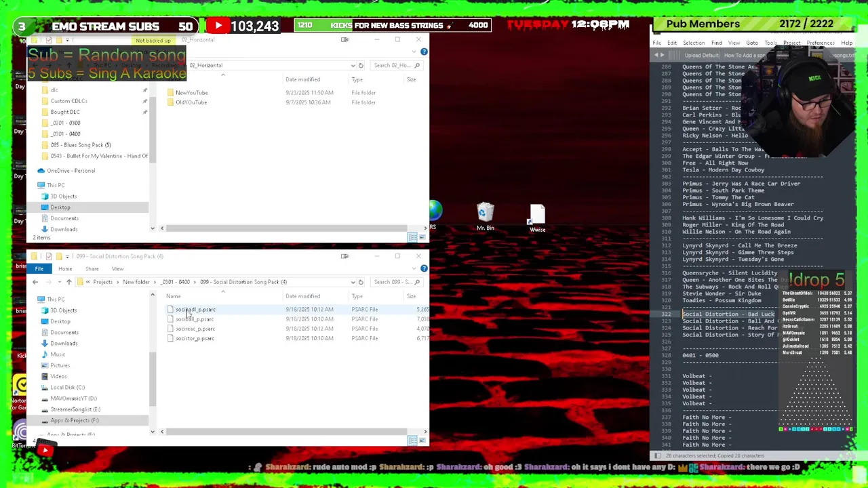Open the NewYouTube folder in upper Explorer

191,93
